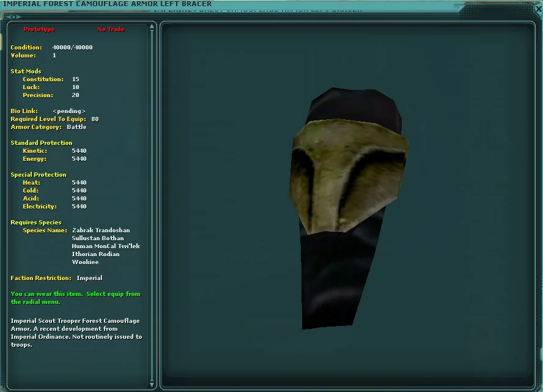Click the Imperial Scout Trooper description text
The width and height of the screenshot is (543, 392).
click(76, 333)
